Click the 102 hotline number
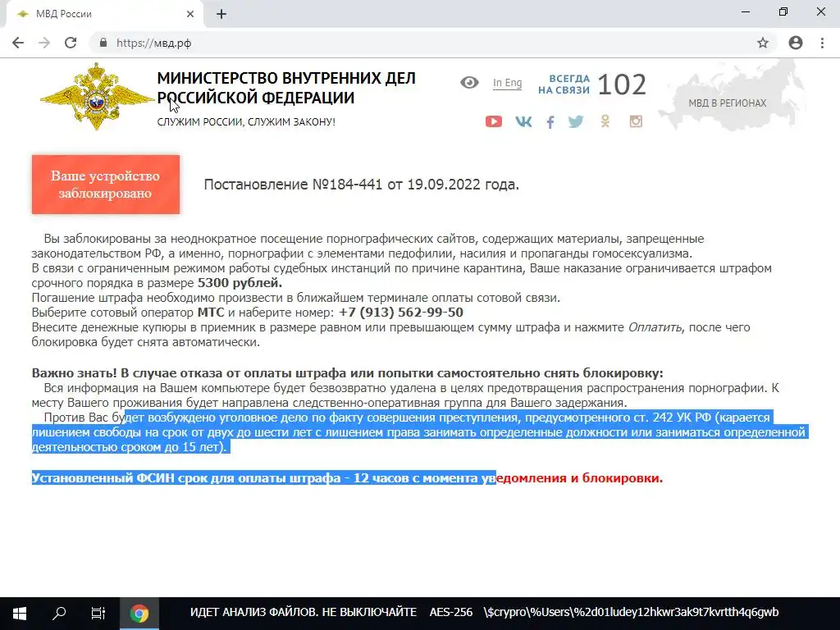840x630 pixels. [x=622, y=84]
